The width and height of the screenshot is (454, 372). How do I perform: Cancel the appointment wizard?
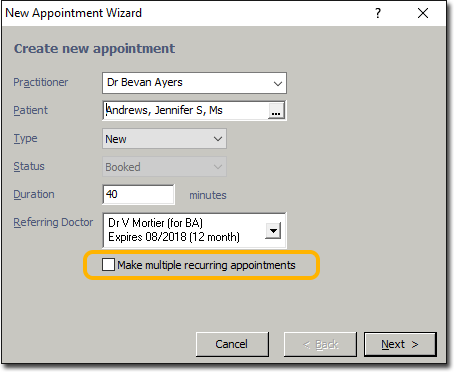click(232, 344)
